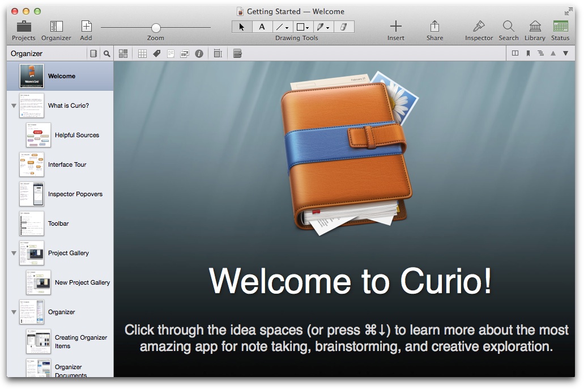Go to next idea space with down triangle
This screenshot has width=588, height=389.
pyautogui.click(x=565, y=53)
